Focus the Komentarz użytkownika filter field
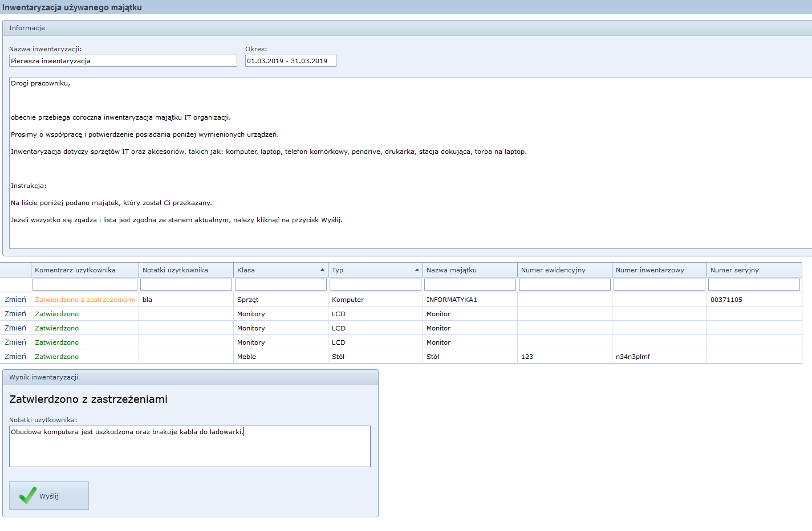This screenshot has height=531, width=812. point(85,284)
